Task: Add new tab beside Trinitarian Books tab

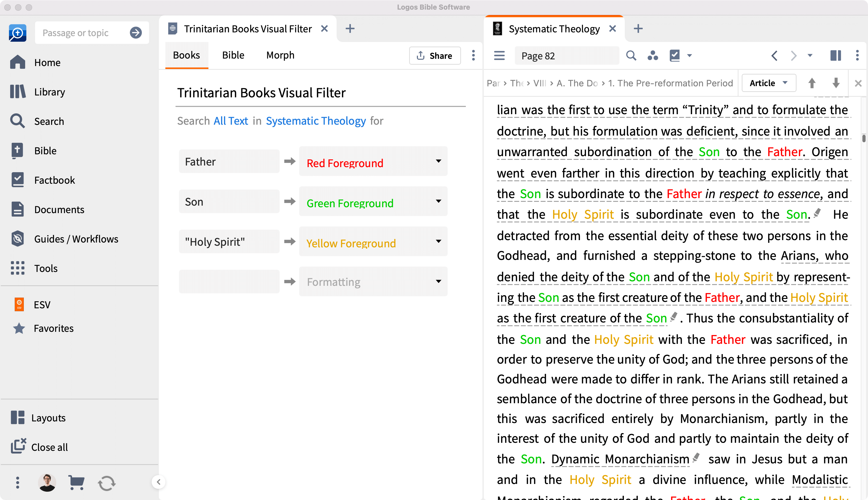Action: (x=350, y=29)
